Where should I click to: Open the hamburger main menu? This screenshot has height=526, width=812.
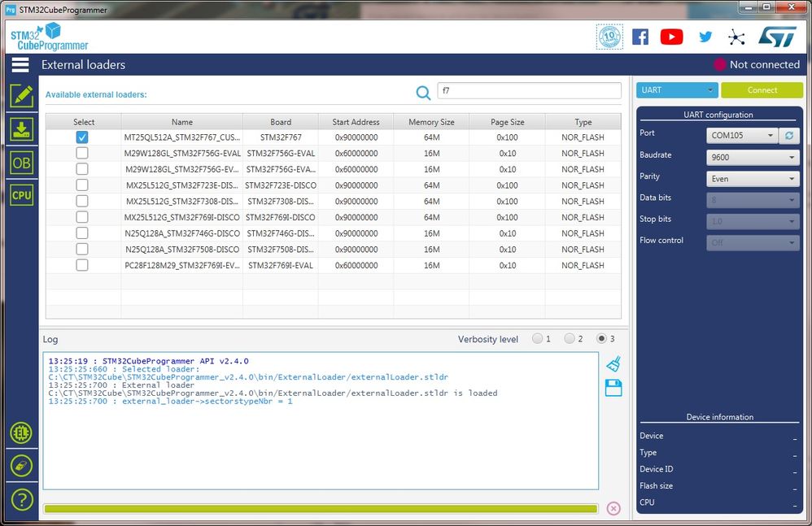(x=20, y=65)
